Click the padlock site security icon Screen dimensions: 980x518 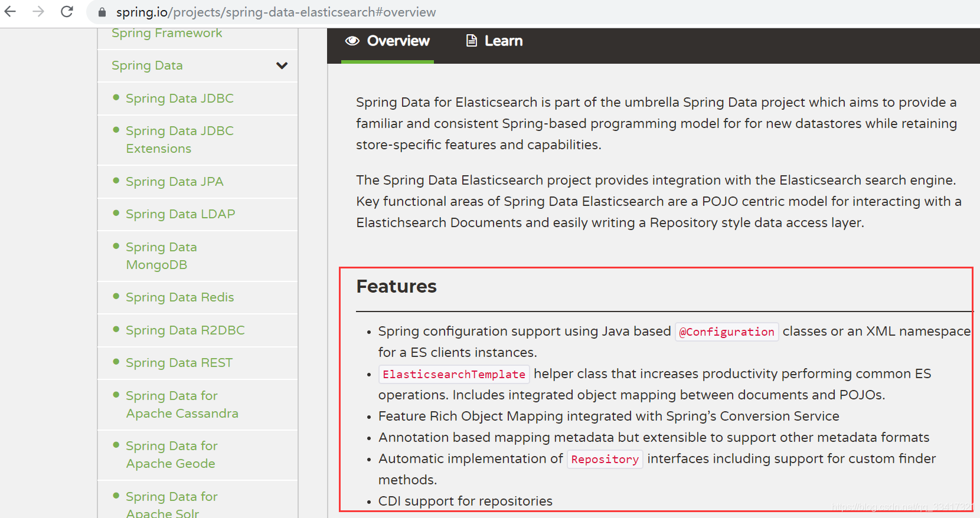[x=102, y=12]
